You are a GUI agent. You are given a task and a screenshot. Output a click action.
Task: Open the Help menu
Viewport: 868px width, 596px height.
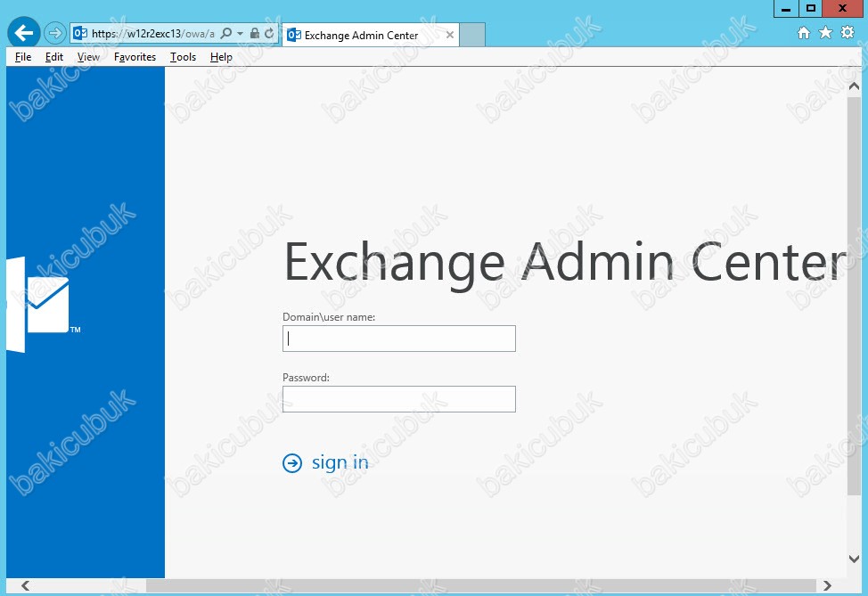[221, 57]
